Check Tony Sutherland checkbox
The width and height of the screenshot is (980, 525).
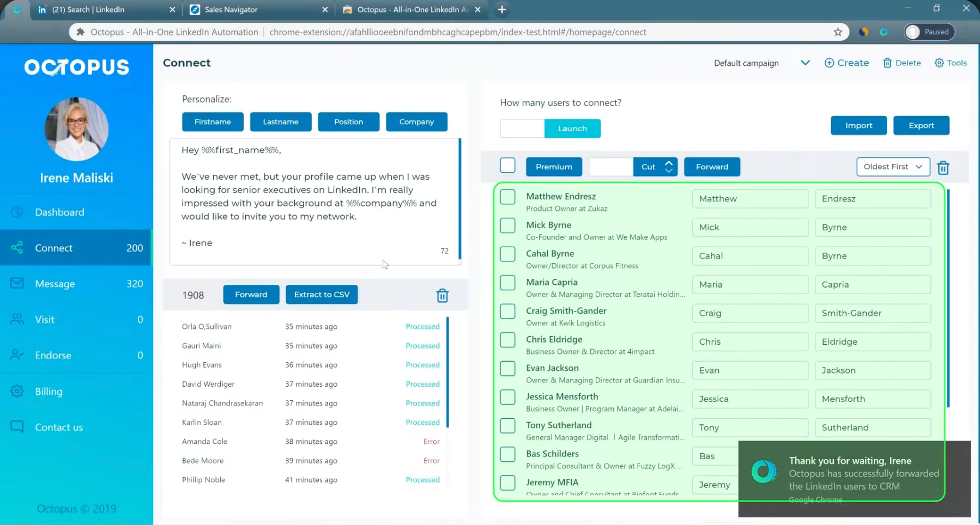click(x=507, y=425)
